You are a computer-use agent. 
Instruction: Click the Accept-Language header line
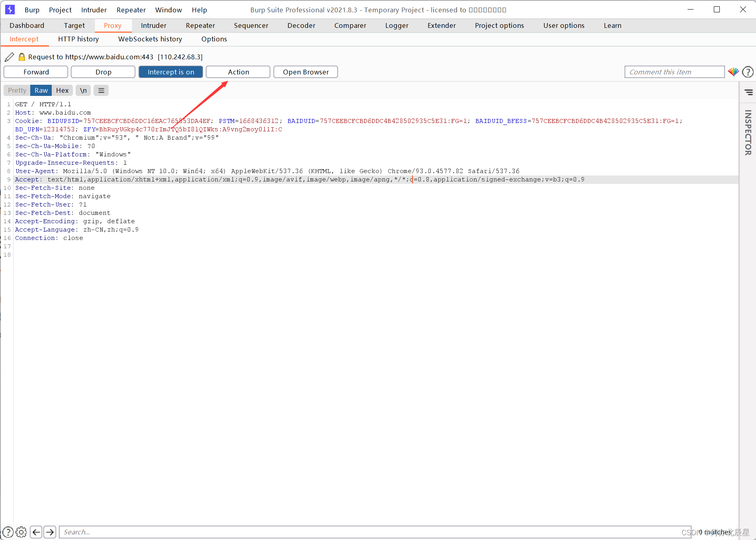click(x=77, y=230)
